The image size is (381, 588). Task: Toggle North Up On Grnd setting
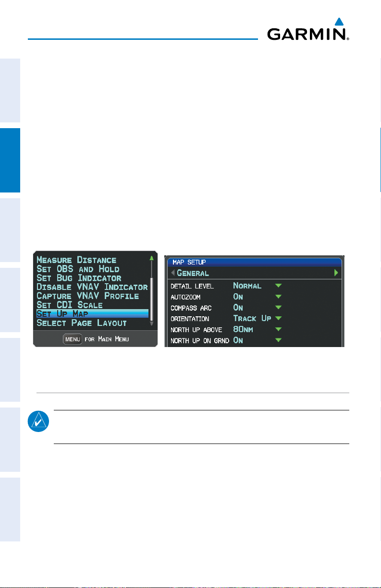(x=238, y=340)
